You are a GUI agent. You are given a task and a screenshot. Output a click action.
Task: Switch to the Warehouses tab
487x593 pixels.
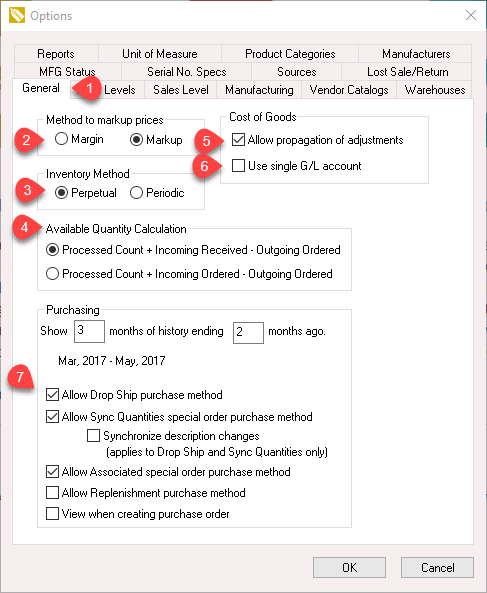(x=435, y=90)
